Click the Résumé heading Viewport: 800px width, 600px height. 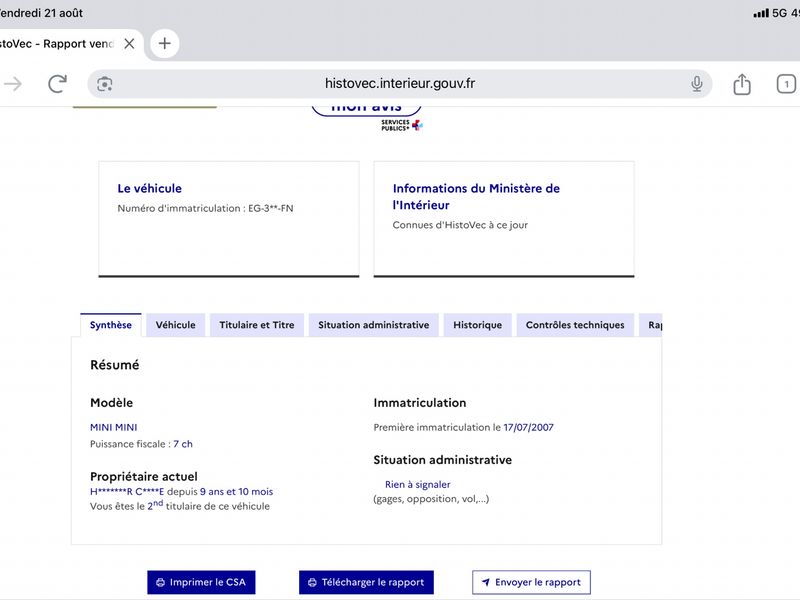[114, 365]
